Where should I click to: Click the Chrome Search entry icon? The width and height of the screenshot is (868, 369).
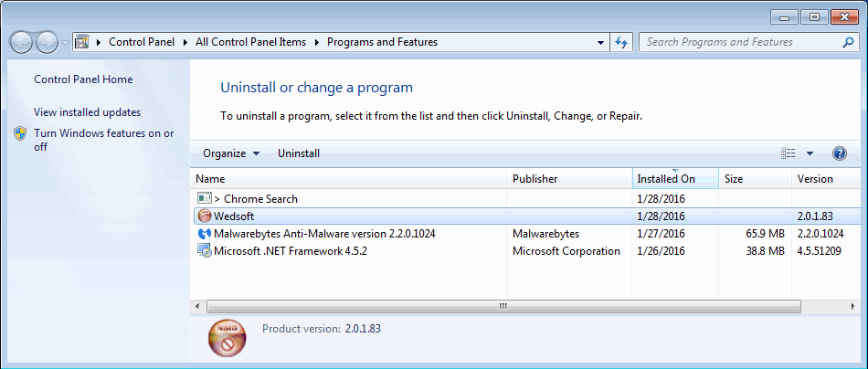[205, 197]
